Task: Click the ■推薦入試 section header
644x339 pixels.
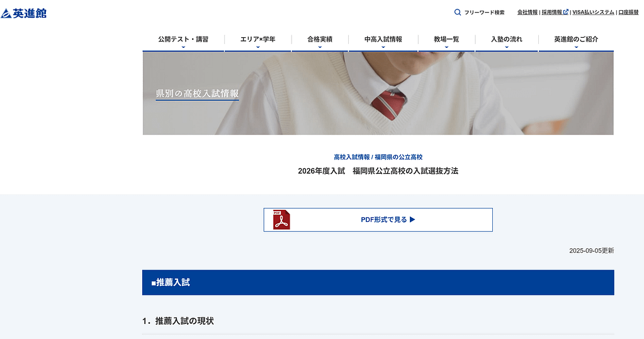Action: pos(378,282)
